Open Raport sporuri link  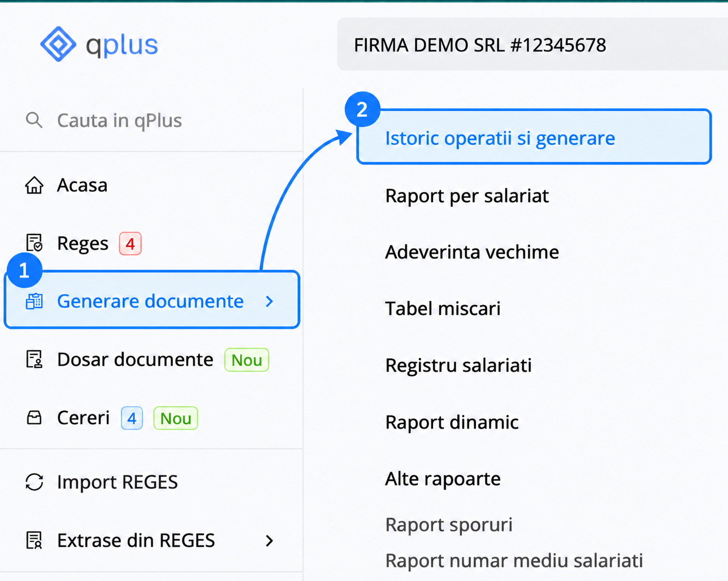click(449, 525)
